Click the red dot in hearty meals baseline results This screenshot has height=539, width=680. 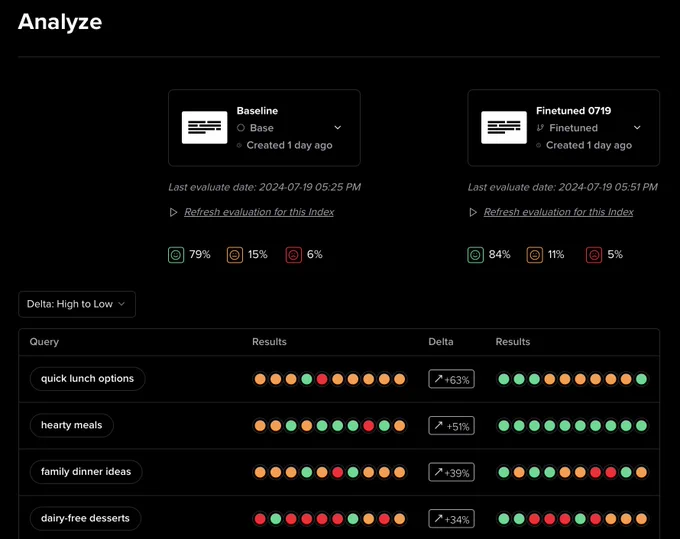pyautogui.click(x=369, y=426)
